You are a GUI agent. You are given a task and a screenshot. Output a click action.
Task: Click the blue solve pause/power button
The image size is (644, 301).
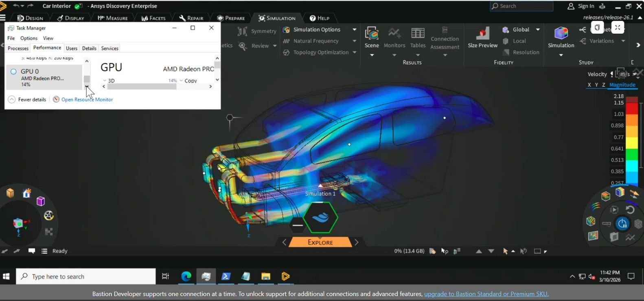[x=622, y=223]
